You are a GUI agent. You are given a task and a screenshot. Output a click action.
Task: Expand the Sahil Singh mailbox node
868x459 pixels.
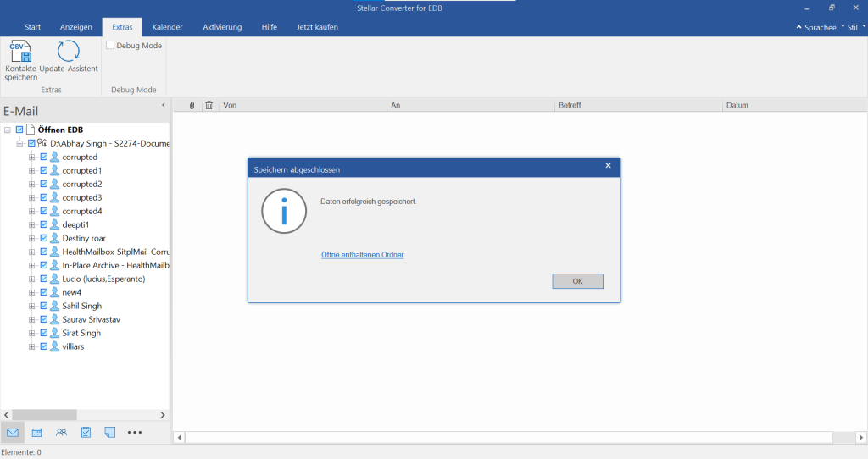31,306
